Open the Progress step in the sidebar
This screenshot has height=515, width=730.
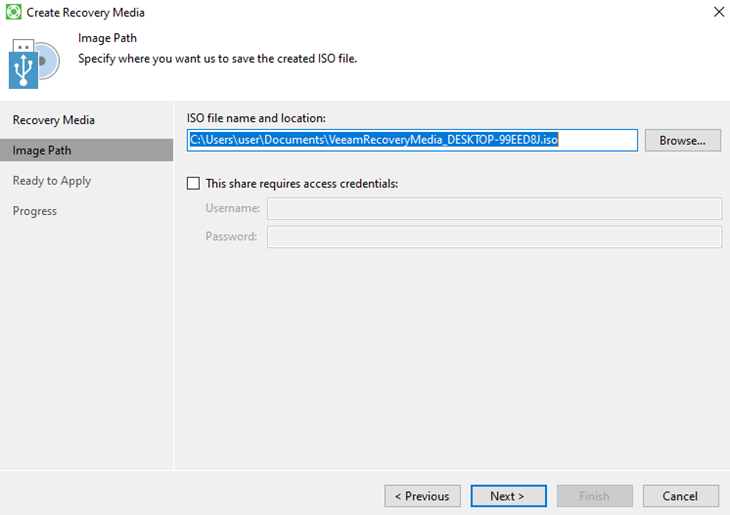[35, 211]
